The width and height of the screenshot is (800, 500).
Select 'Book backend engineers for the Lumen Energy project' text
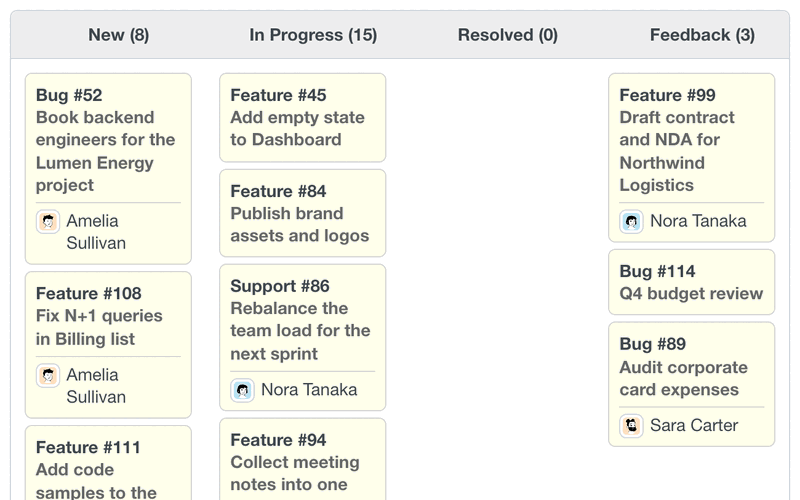[x=106, y=152]
